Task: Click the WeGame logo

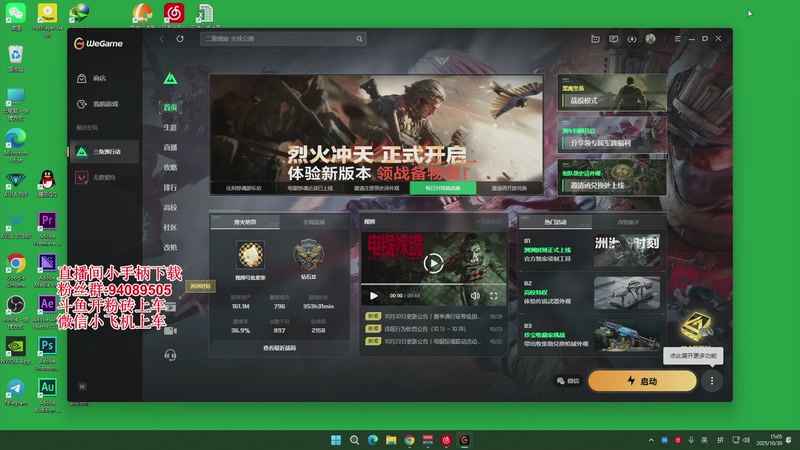Action: [98, 44]
